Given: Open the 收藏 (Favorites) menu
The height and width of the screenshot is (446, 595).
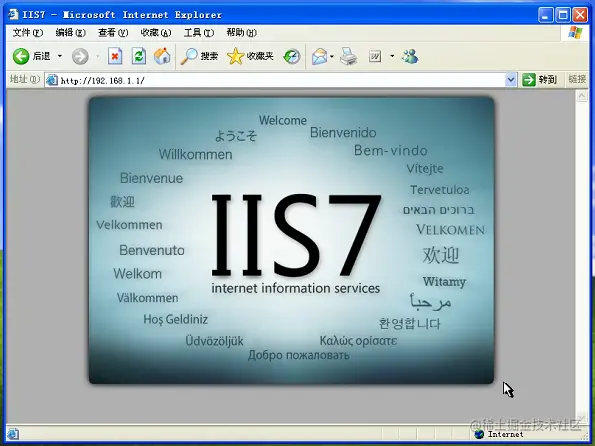Looking at the screenshot, I should 156,33.
